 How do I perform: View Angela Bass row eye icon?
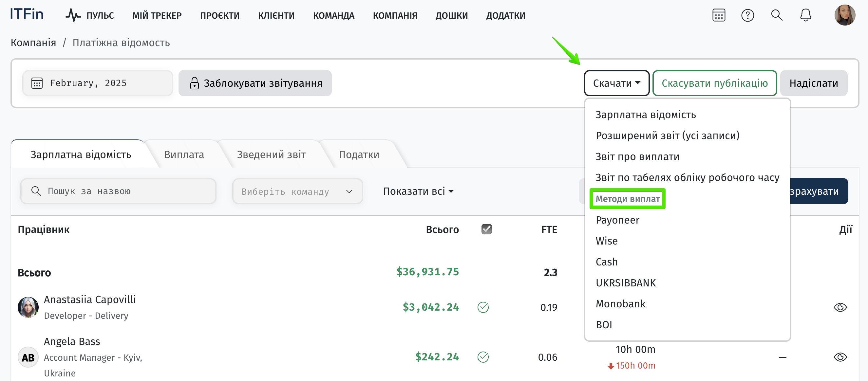[x=840, y=357]
